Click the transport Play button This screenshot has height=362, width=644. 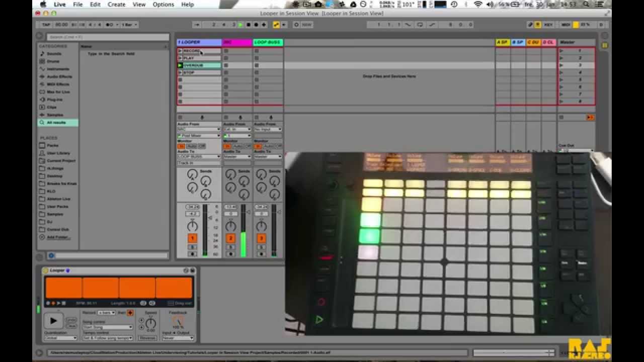(x=240, y=25)
